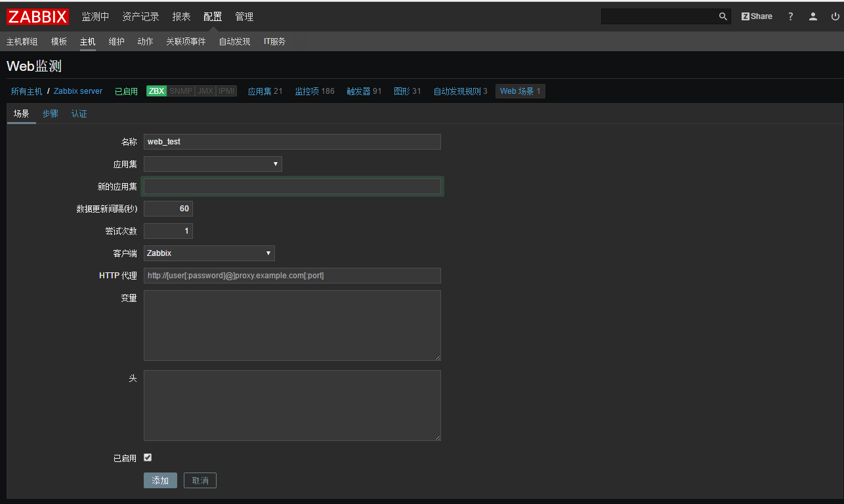Click the search magnifier icon
Screen dimensions: 844x504
[x=723, y=16]
